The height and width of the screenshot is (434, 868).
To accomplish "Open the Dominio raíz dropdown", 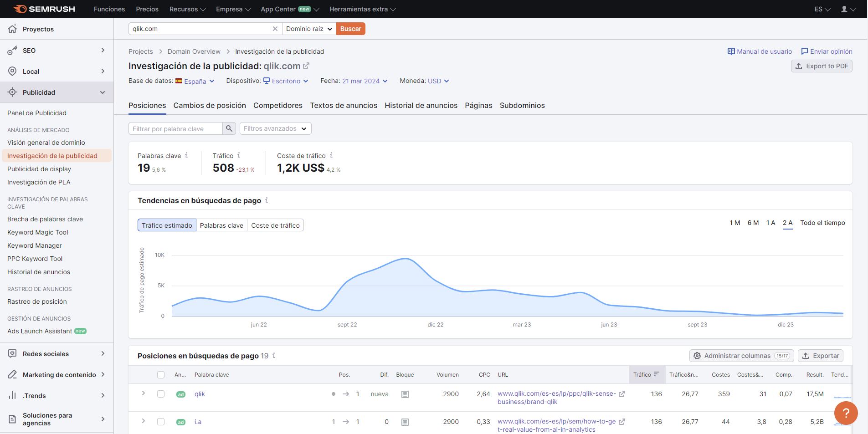I will [x=309, y=29].
